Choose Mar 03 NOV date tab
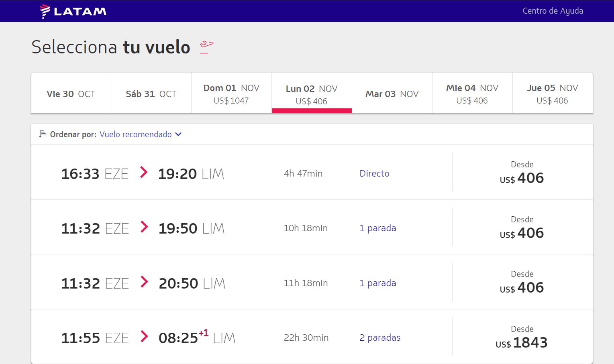This screenshot has width=614, height=364. [x=392, y=93]
